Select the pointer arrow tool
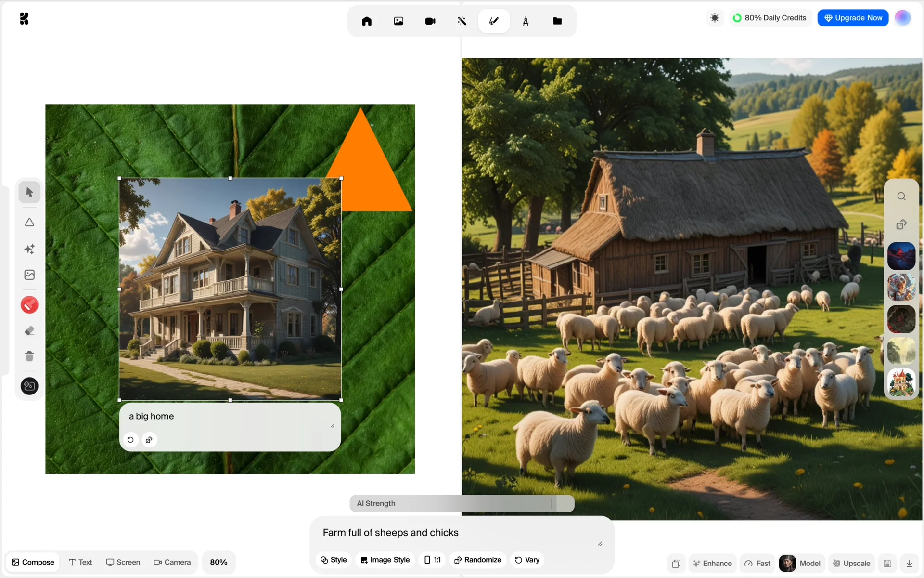This screenshot has height=578, width=924. point(29,192)
